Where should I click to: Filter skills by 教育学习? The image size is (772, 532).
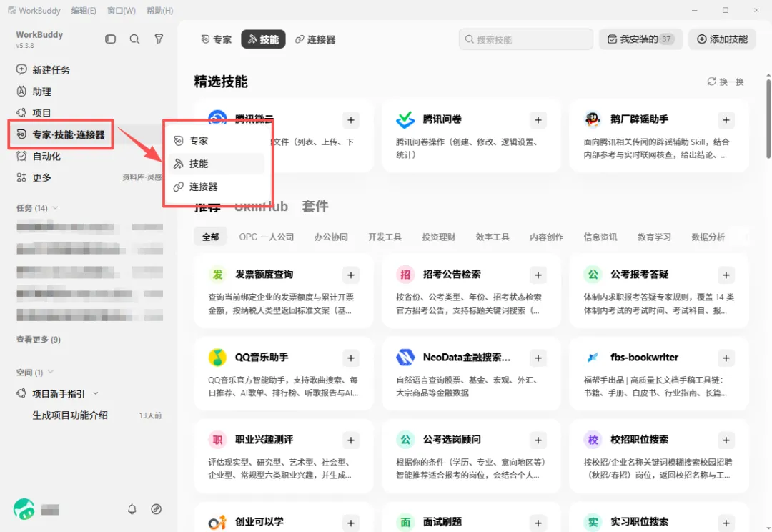[654, 237]
